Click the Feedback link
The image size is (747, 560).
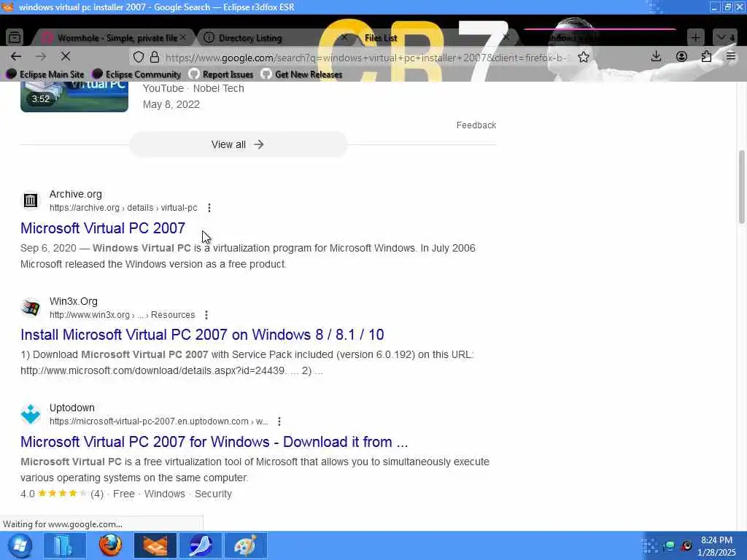coord(476,125)
